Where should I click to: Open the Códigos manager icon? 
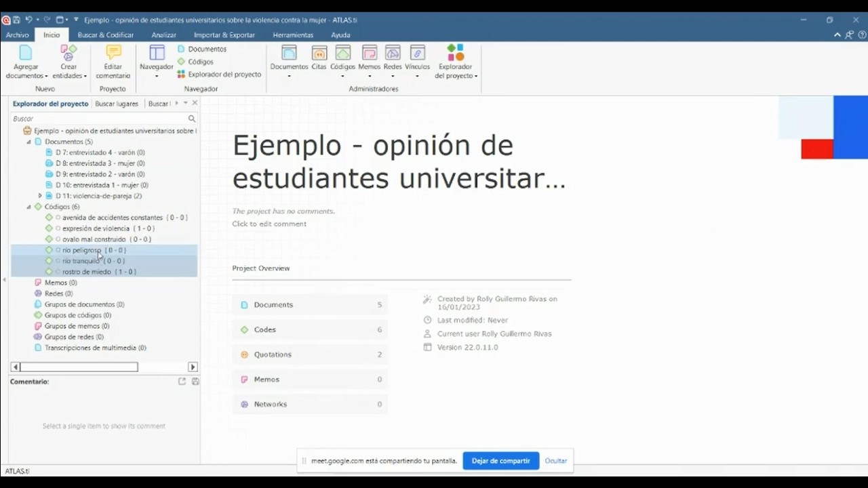click(342, 53)
